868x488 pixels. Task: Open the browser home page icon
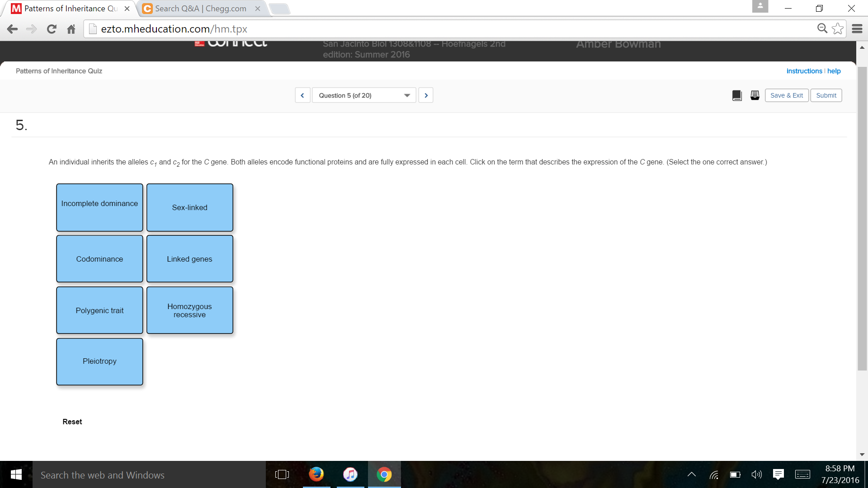click(71, 29)
